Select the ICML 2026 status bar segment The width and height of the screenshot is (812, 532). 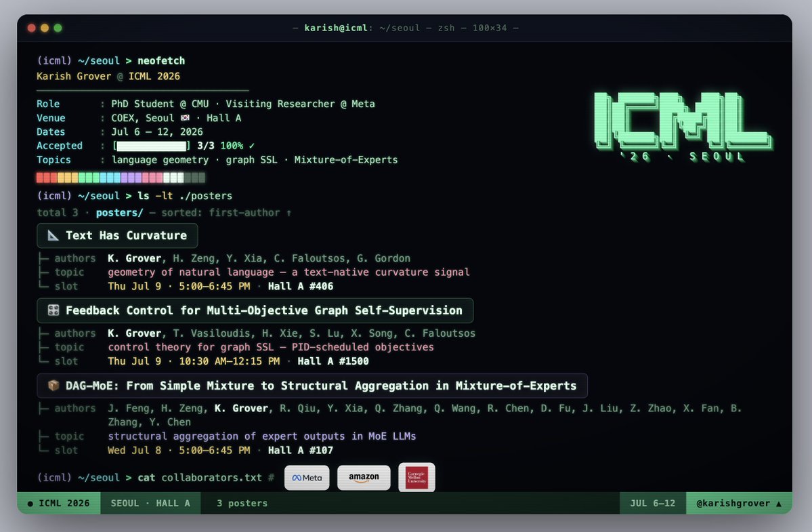[58, 504]
